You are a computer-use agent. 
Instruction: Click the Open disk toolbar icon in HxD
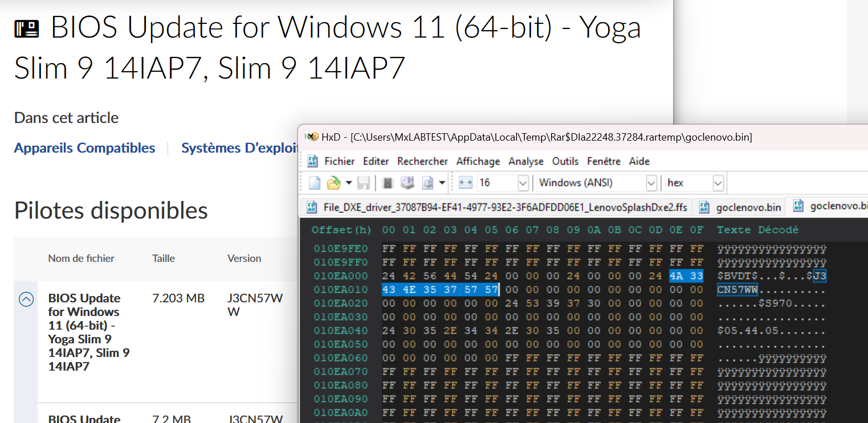click(407, 183)
